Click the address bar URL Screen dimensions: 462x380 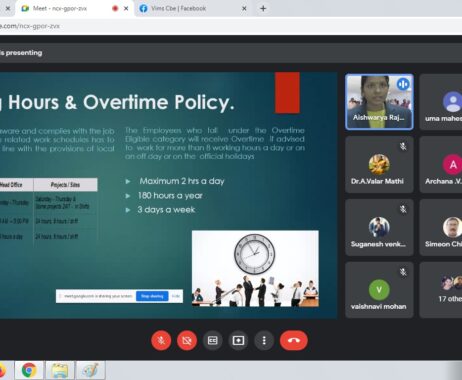coord(30,26)
